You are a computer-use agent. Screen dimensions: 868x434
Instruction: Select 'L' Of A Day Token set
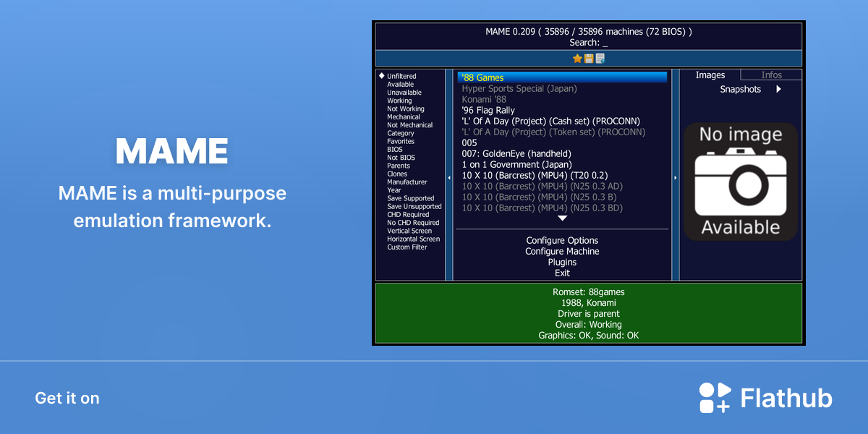coord(553,132)
